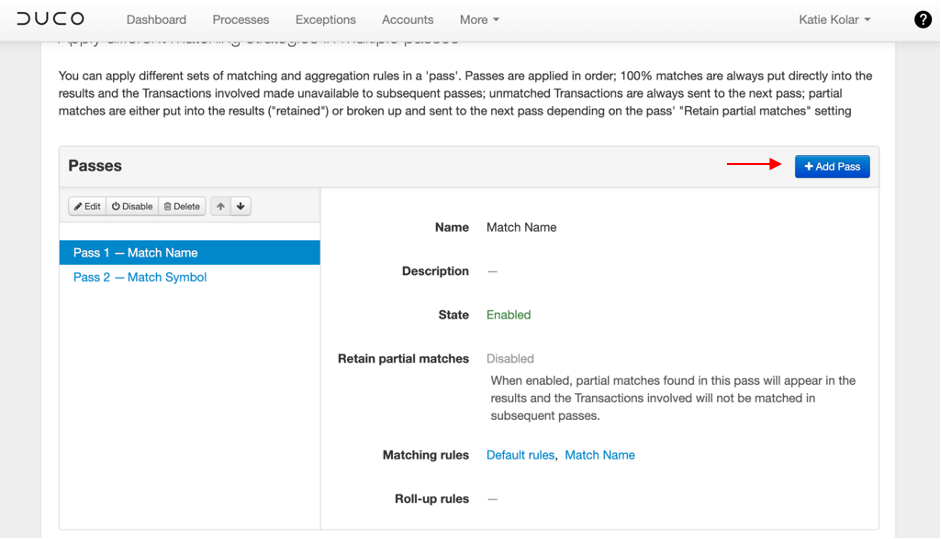
Task: Expand the More dropdown menu
Action: click(479, 19)
